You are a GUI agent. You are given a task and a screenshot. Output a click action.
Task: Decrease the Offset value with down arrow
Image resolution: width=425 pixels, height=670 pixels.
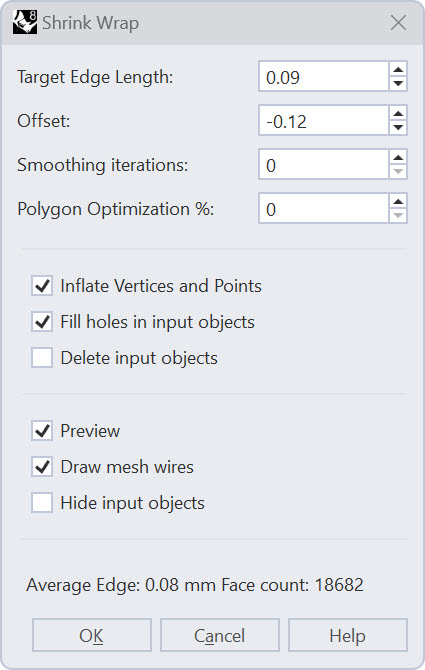[398, 127]
